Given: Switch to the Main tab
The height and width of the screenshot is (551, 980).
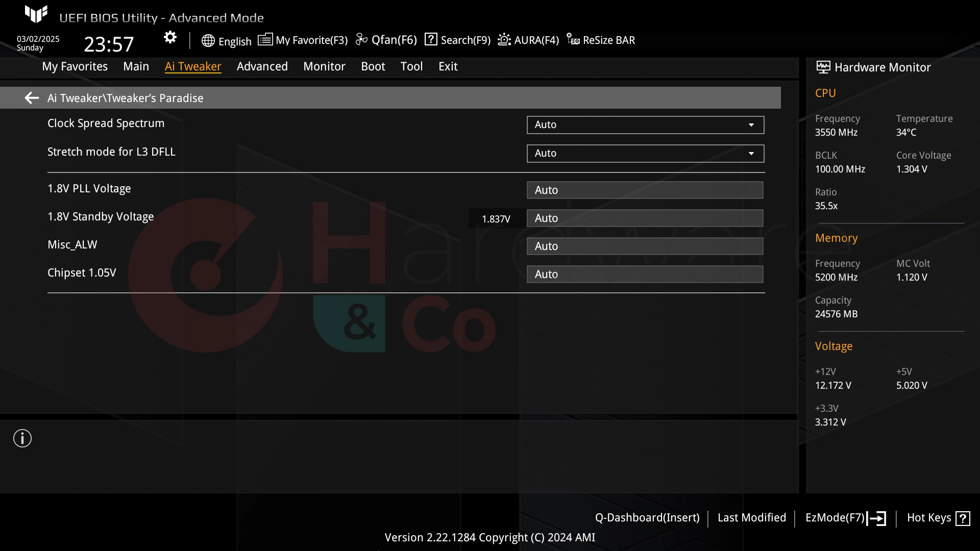Looking at the screenshot, I should coord(136,66).
